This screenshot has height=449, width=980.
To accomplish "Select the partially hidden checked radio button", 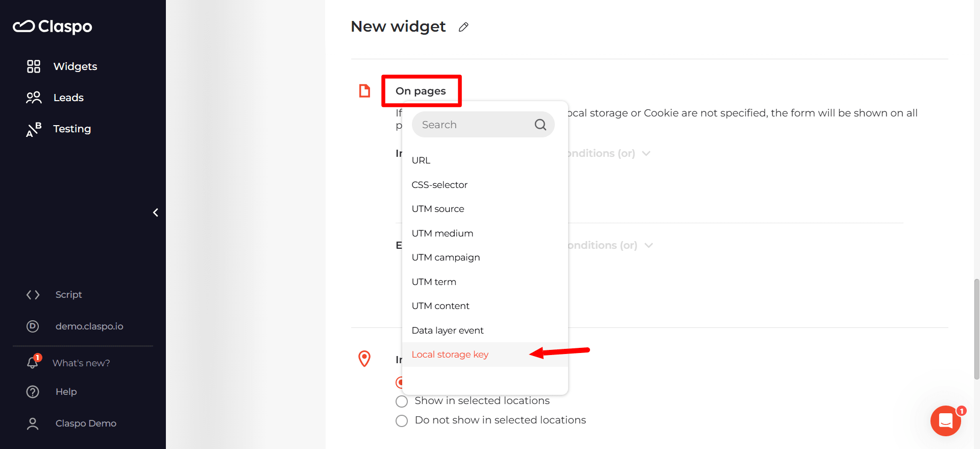I will click(399, 382).
